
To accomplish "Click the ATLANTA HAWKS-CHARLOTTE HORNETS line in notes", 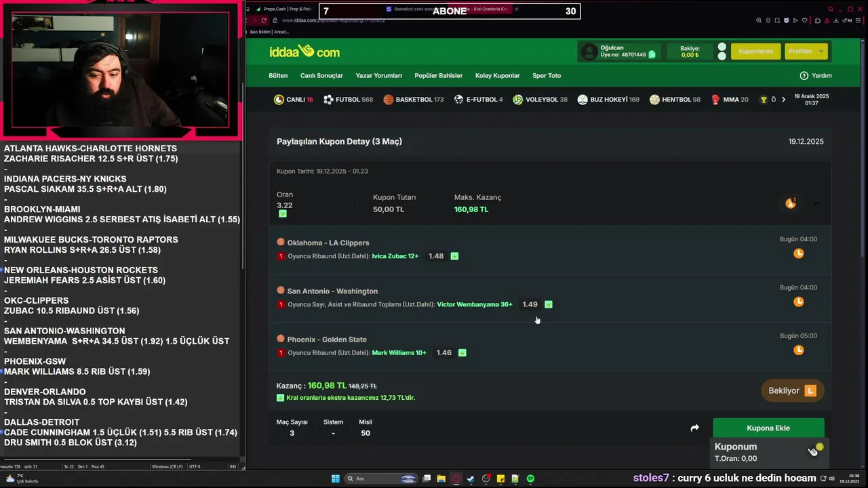I will click(x=90, y=148).
